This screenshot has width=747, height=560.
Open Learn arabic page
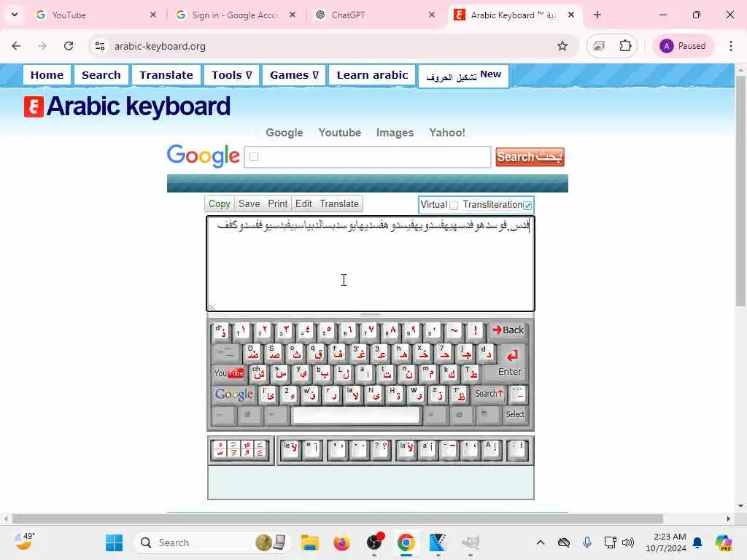point(372,75)
